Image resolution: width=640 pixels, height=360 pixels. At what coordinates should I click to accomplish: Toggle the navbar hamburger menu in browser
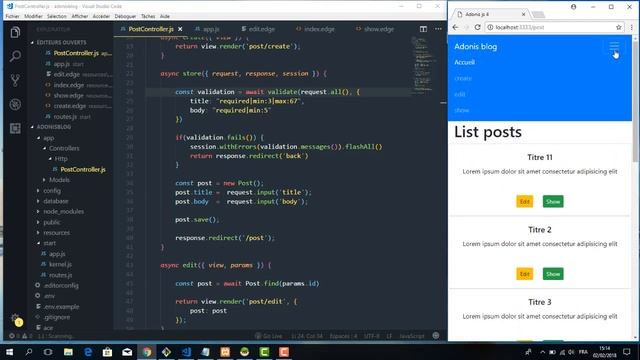click(x=613, y=47)
